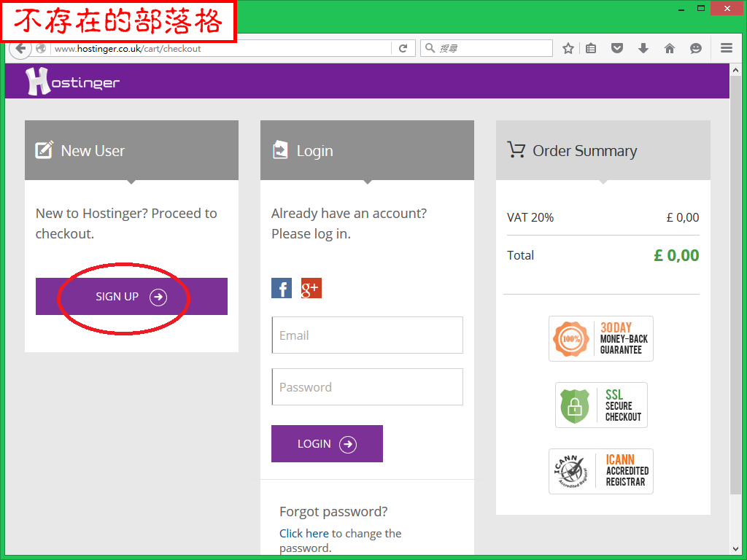The height and width of the screenshot is (560, 747).
Task: Focus the Email input field
Action: click(368, 335)
